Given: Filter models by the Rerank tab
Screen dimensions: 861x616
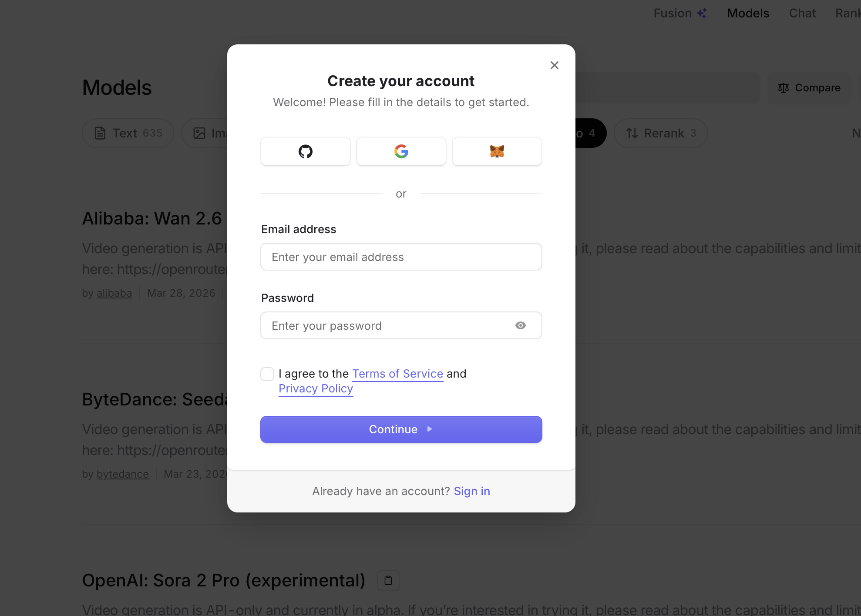Looking at the screenshot, I should click(x=660, y=133).
